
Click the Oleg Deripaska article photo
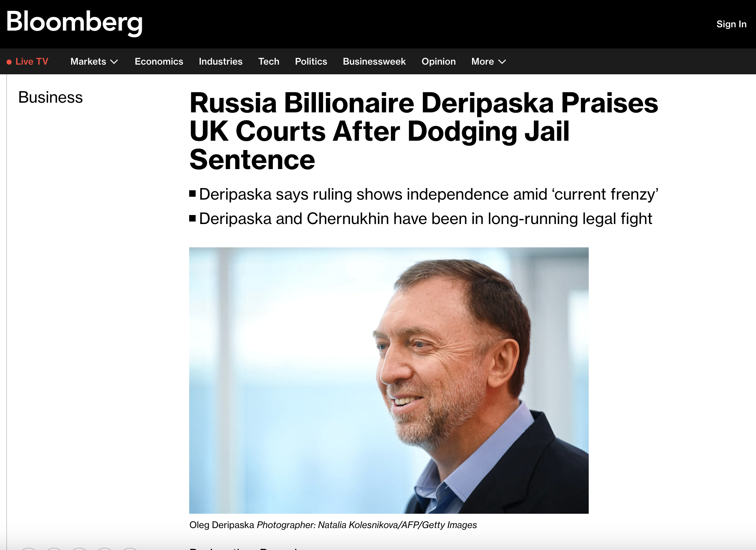pyautogui.click(x=388, y=380)
